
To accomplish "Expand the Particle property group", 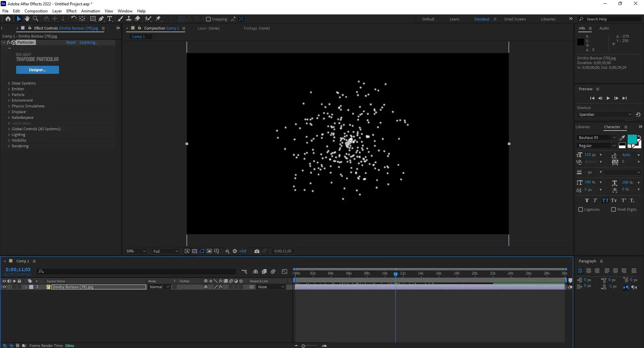I will [x=9, y=95].
